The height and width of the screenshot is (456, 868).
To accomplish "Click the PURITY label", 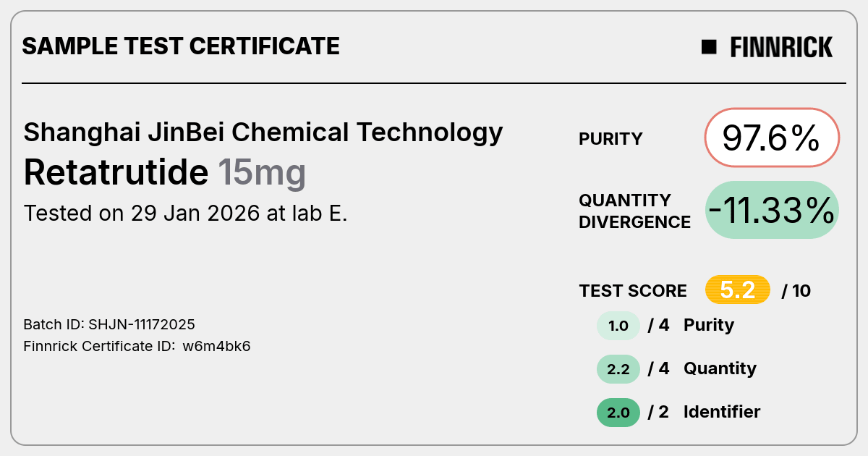I will (x=610, y=139).
